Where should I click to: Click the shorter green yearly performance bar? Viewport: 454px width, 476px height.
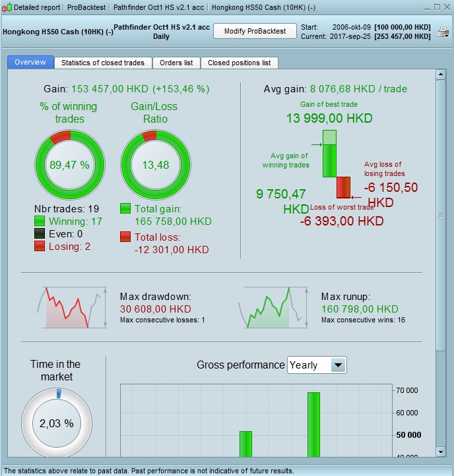246,444
